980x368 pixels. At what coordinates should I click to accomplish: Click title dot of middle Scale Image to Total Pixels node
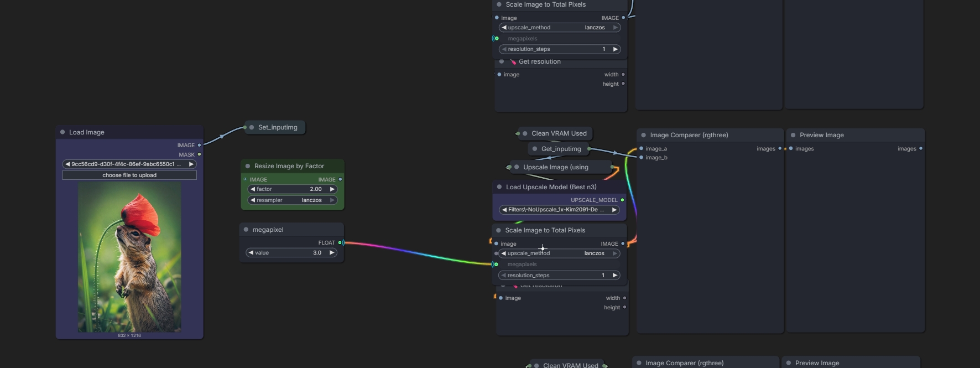pos(499,230)
